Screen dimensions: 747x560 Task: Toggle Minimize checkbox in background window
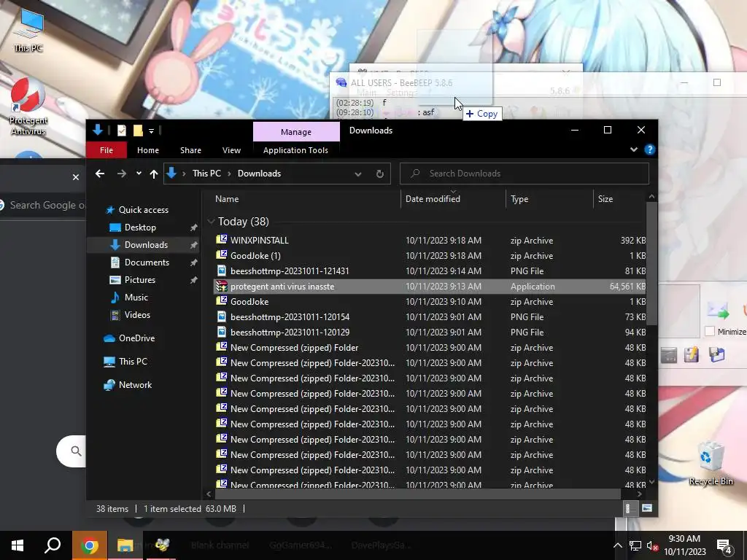709,332
